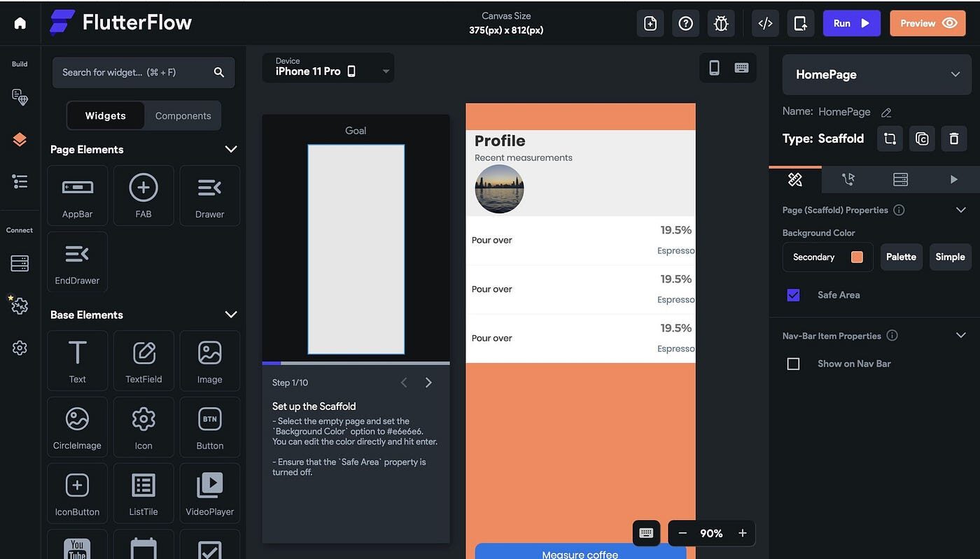Collapse the Page Elements section

click(x=230, y=149)
